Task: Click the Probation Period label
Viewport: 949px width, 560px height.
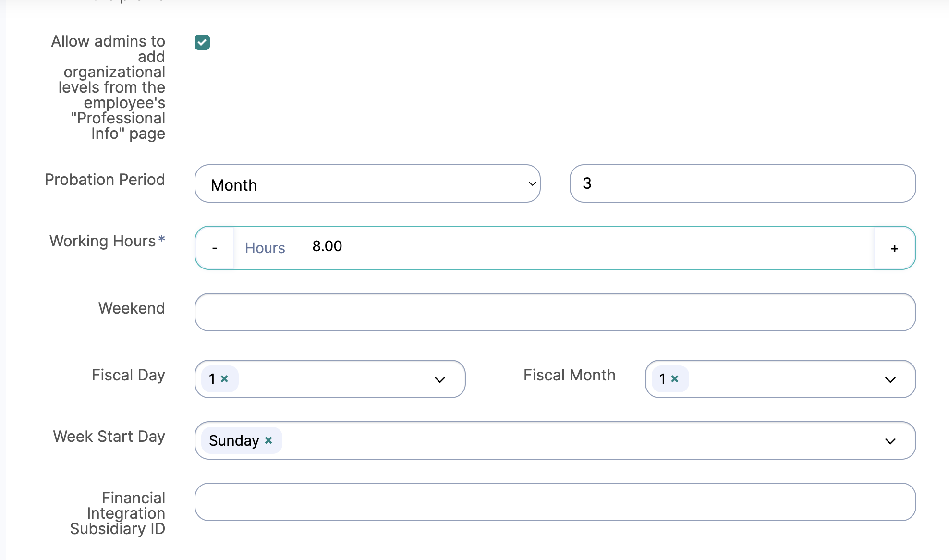Action: 105,180
